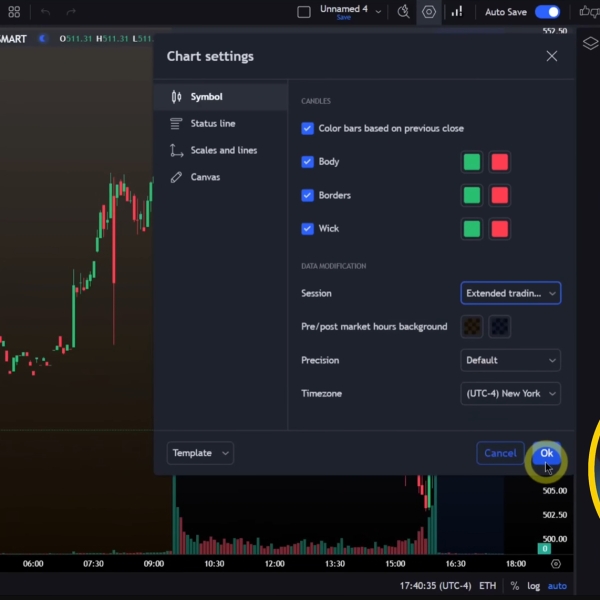Open the Template dropdown
600x600 pixels.
coord(200,453)
